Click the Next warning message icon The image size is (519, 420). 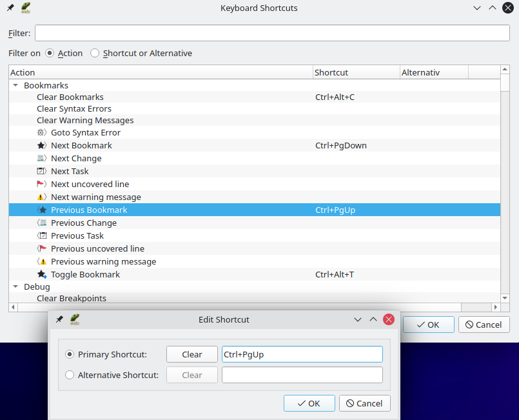coord(41,197)
